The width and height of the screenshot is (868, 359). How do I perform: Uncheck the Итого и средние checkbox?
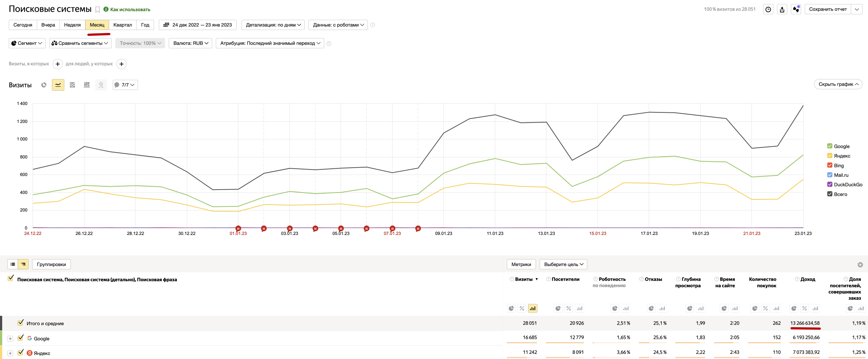pyautogui.click(x=20, y=323)
